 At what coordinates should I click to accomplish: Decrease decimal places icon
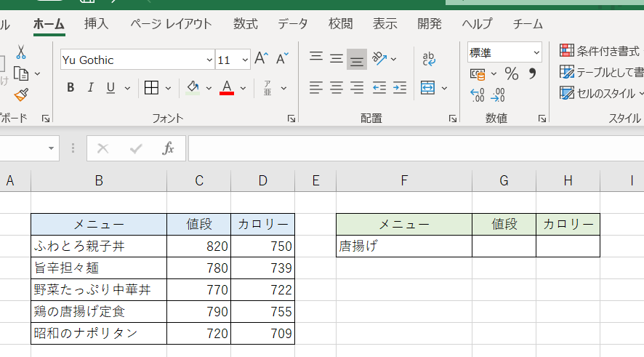pos(498,95)
